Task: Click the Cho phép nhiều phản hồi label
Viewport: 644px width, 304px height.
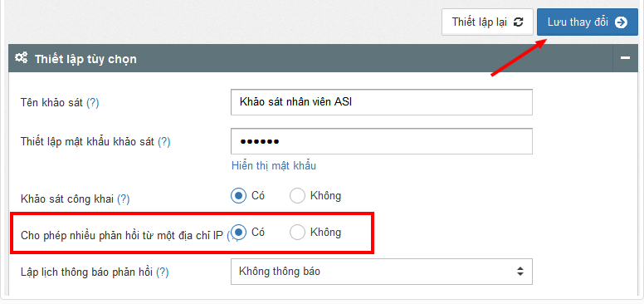Action: tap(122, 235)
